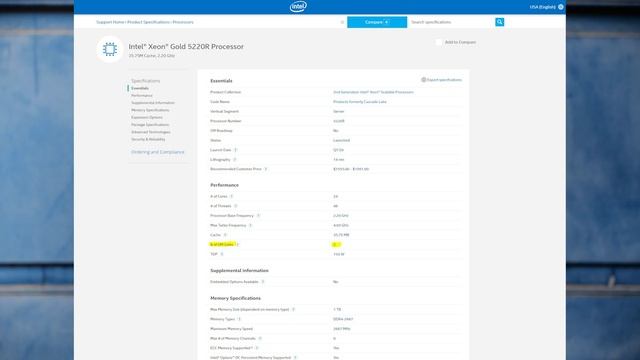
Task: Click the info icon beside Launch Date
Action: (236, 150)
